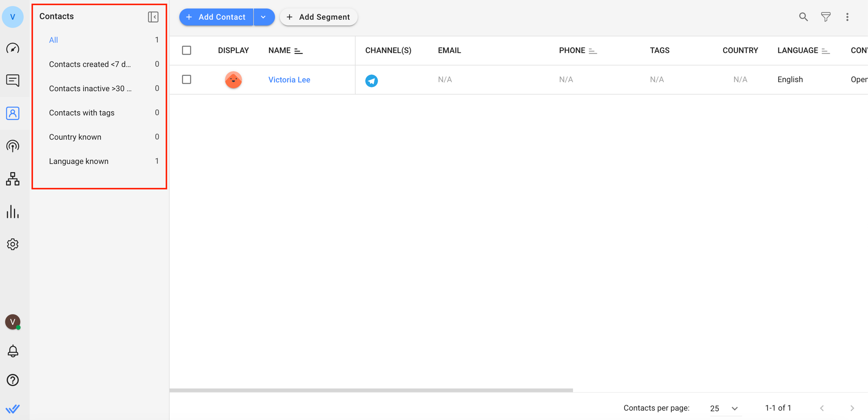
Task: Open the three-dot more options menu
Action: (847, 17)
